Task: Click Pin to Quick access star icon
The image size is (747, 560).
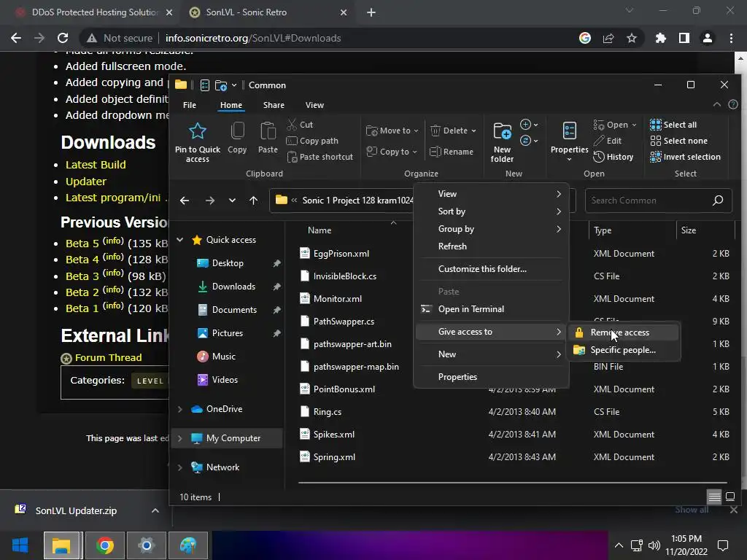Action: click(197, 131)
